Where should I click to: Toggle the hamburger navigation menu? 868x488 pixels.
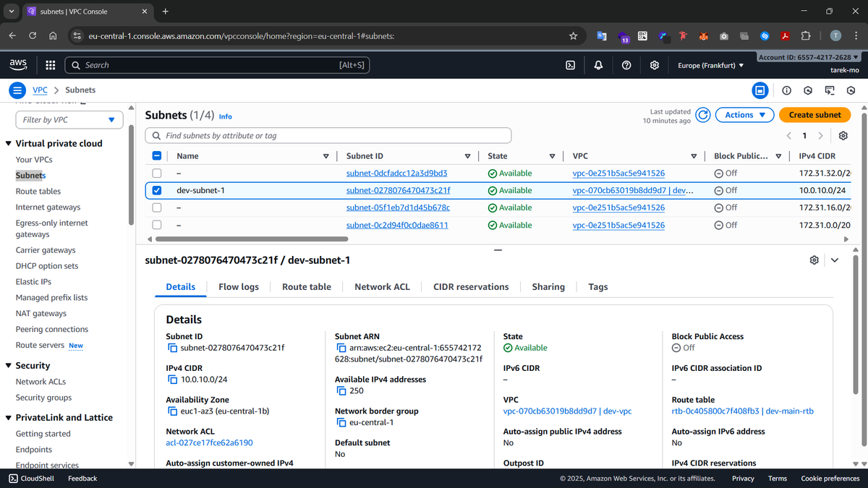coord(17,90)
